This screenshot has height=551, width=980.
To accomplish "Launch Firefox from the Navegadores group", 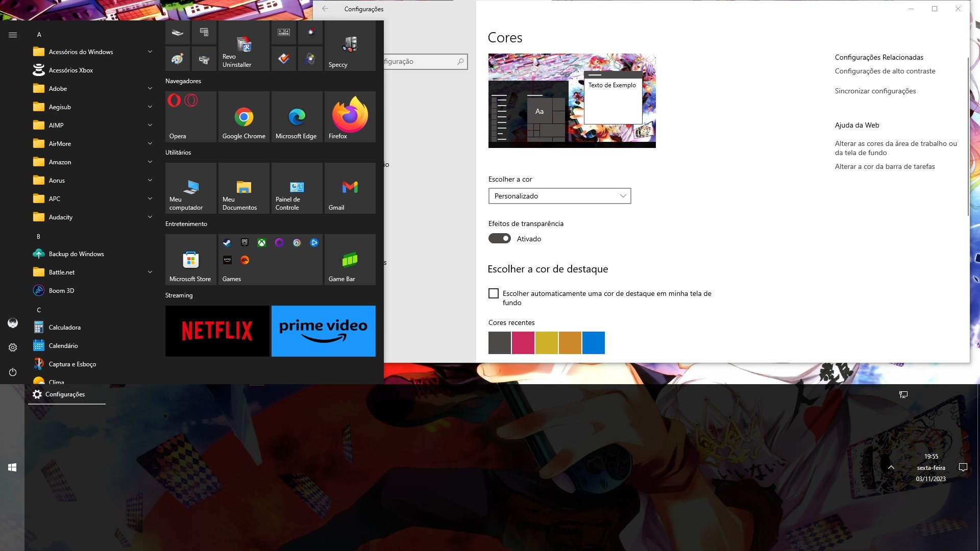I will coord(350,117).
